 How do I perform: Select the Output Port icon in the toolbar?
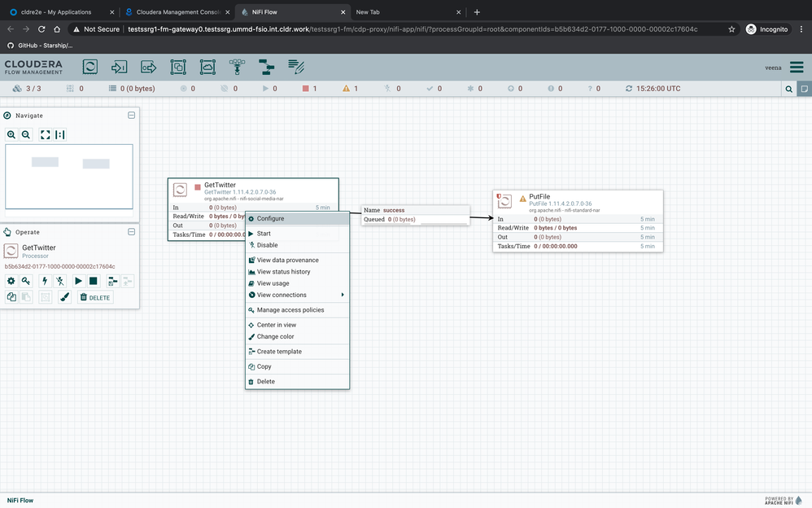149,67
